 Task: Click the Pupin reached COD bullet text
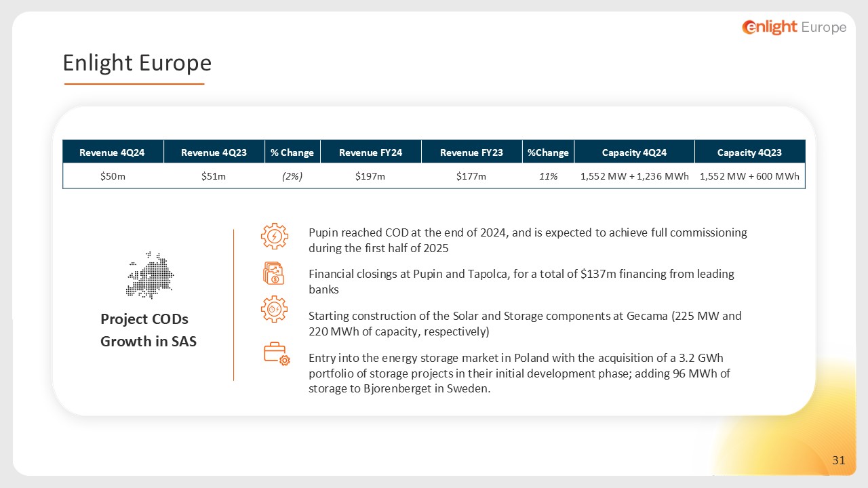(x=528, y=240)
